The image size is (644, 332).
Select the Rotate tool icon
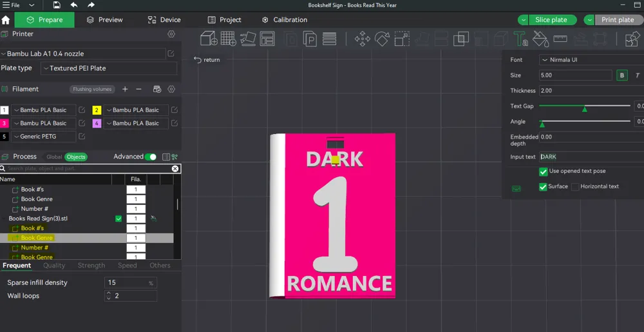tap(382, 39)
